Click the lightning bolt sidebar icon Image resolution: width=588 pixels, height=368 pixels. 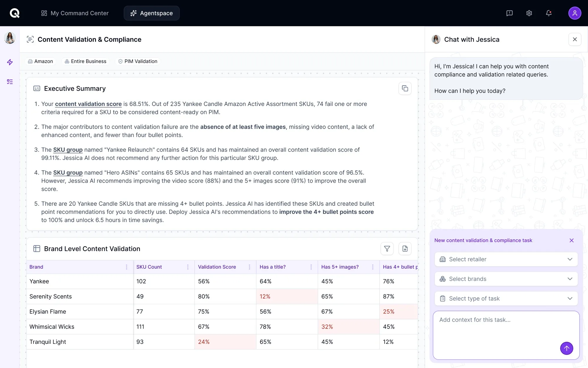10,62
